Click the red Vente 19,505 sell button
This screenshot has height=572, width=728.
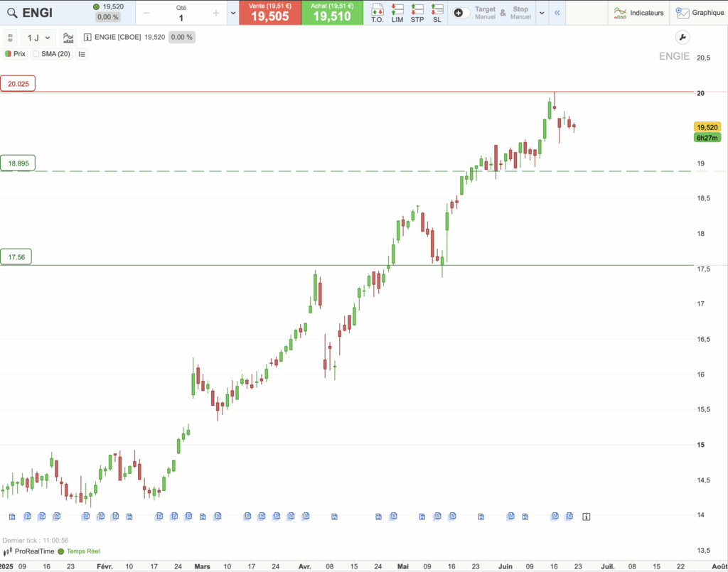pos(270,13)
